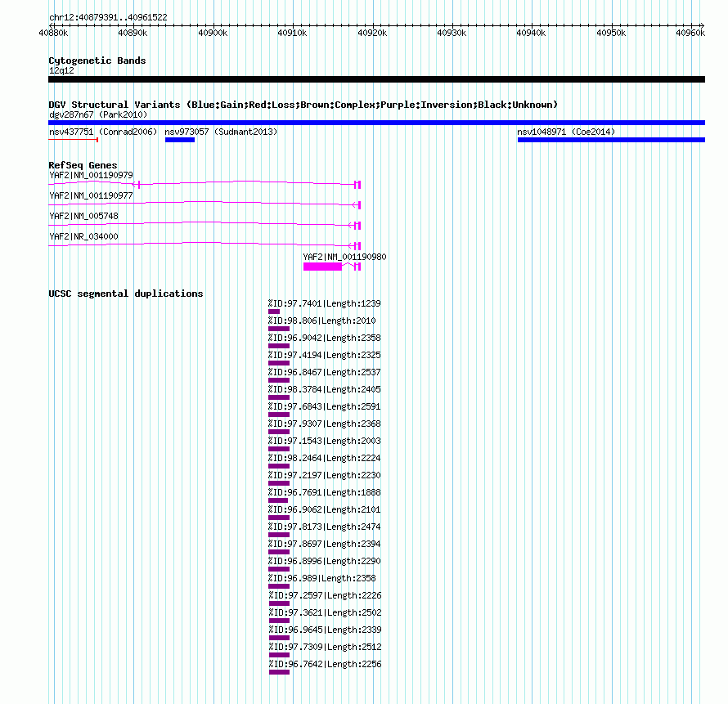Select duplication %ID:97.7401|Length:1239
Image resolution: width=728 pixels, height=704 pixels.
(274, 312)
